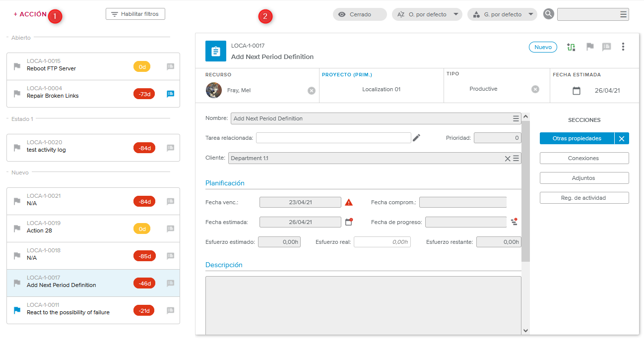
Task: Click the calendar icon next to Fecha estimada field
Action: (x=348, y=222)
